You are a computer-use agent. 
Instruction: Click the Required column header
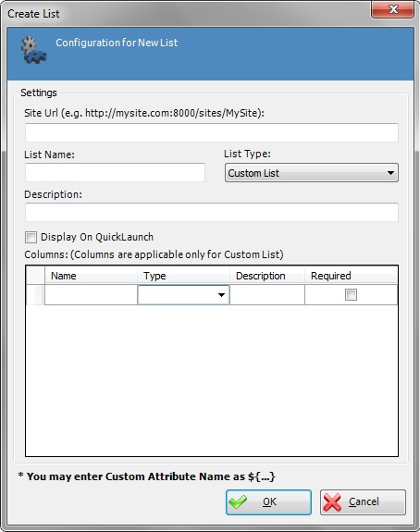coord(351,276)
